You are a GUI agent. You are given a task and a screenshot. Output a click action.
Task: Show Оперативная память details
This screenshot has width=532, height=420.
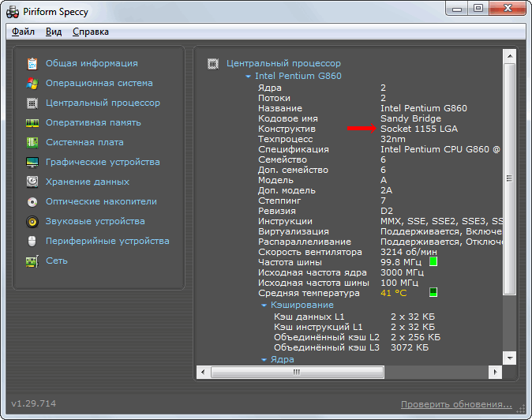pyautogui.click(x=93, y=123)
